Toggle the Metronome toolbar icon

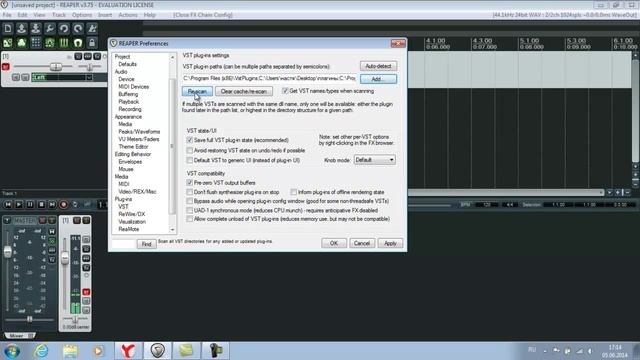point(92,29)
